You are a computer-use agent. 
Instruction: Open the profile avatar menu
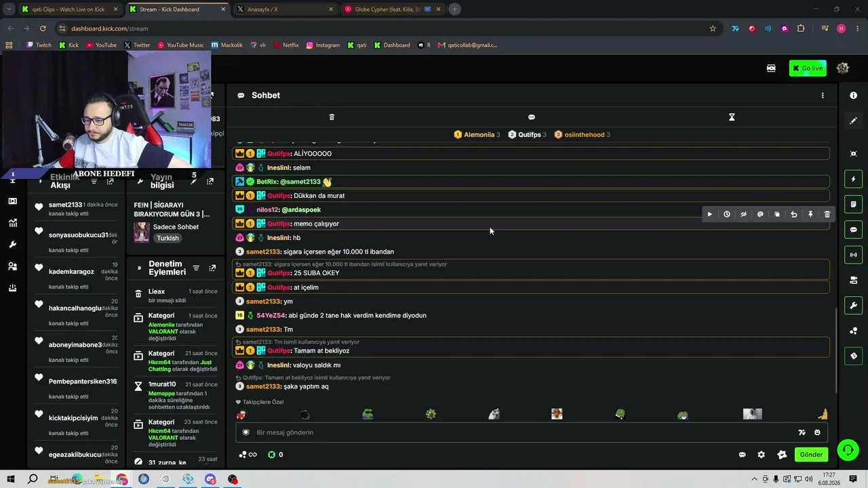[x=843, y=68]
